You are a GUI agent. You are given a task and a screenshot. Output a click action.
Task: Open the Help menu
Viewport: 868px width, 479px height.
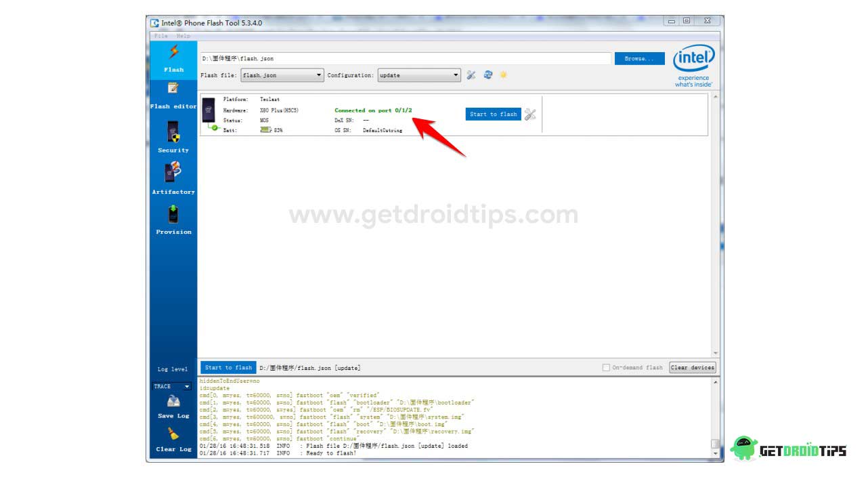click(183, 36)
